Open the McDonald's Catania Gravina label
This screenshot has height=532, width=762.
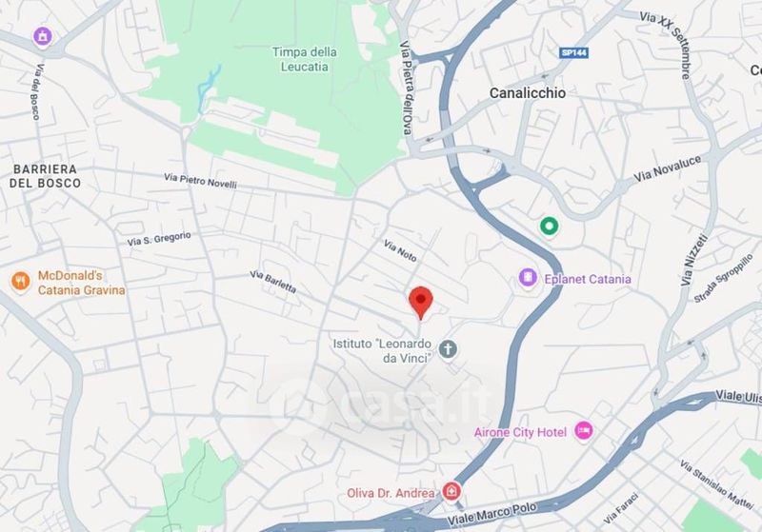coord(81,283)
